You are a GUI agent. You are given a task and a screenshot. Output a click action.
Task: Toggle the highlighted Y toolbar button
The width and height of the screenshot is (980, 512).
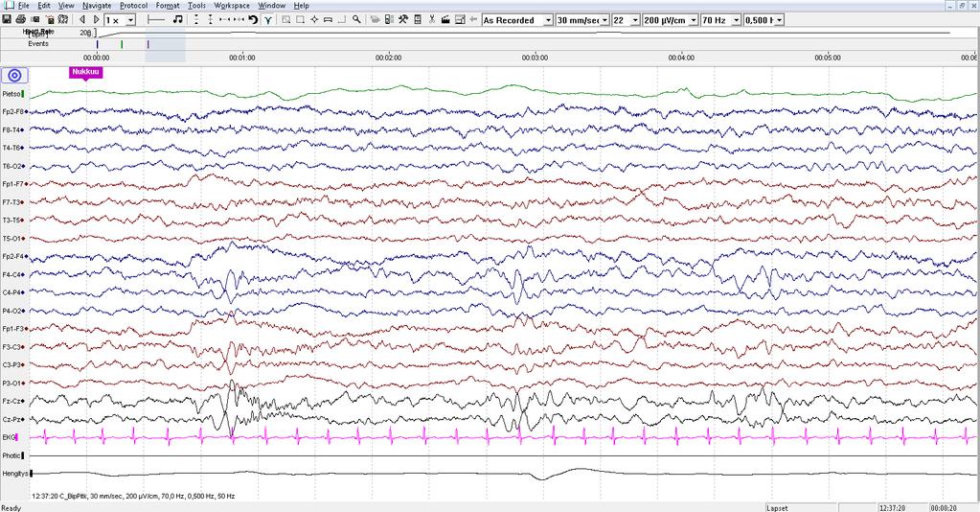[268, 20]
